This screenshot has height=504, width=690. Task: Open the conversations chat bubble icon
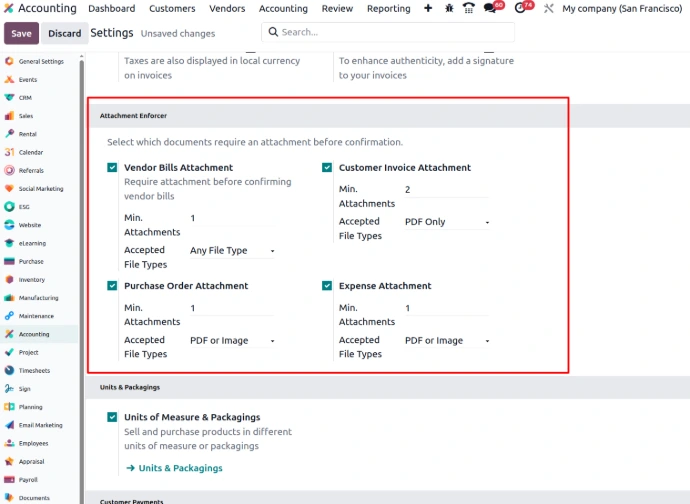(x=490, y=8)
